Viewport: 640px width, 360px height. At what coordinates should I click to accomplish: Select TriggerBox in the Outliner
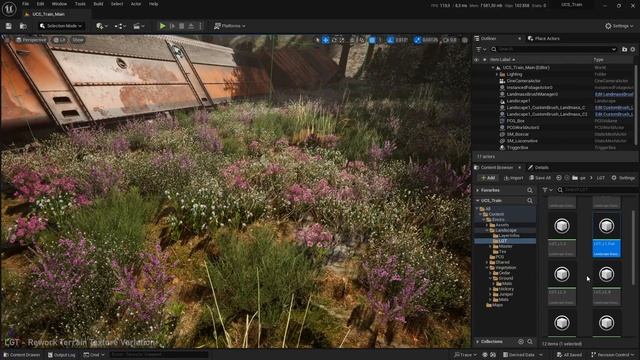[x=517, y=147]
